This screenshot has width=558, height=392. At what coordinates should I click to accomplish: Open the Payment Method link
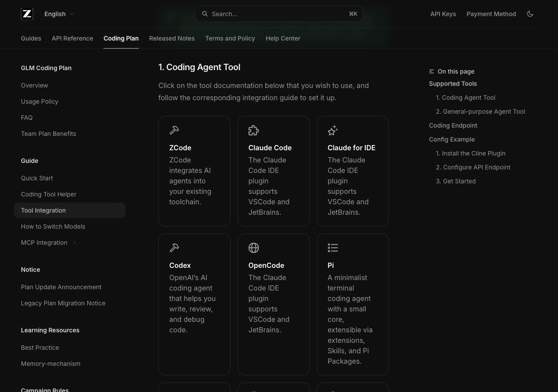click(x=491, y=14)
